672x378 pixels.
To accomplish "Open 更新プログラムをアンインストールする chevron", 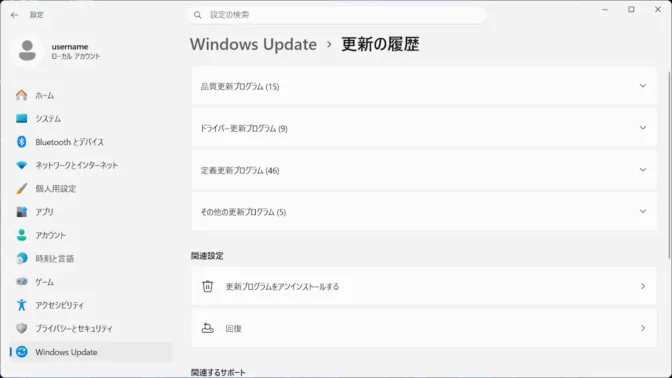I will (x=643, y=286).
